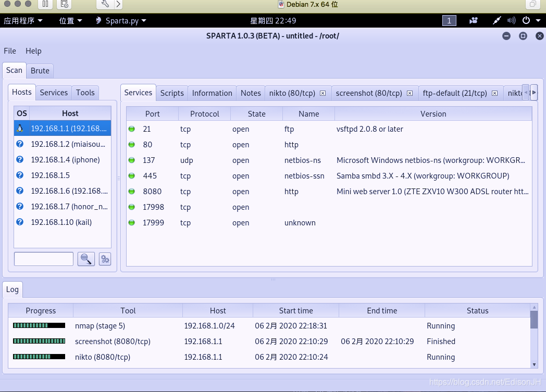Click green open-state indicator for port 21

click(x=132, y=129)
